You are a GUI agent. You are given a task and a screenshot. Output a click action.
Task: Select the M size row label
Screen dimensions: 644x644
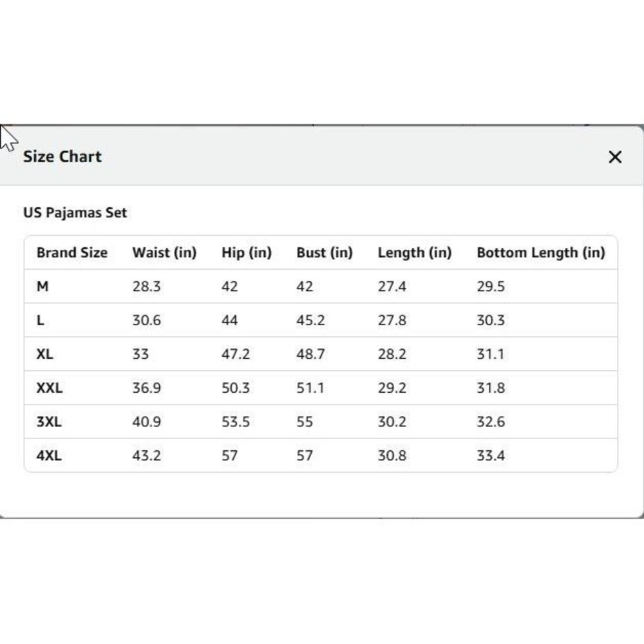(43, 286)
